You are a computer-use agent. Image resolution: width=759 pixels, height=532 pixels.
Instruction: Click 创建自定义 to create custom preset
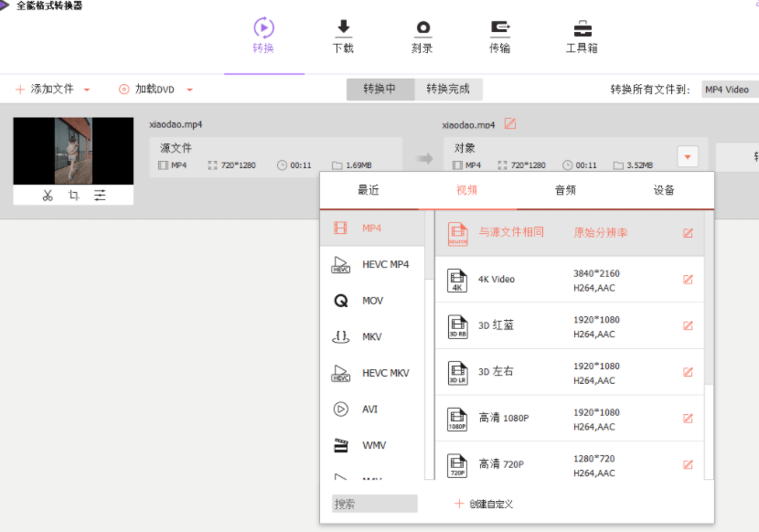point(484,504)
